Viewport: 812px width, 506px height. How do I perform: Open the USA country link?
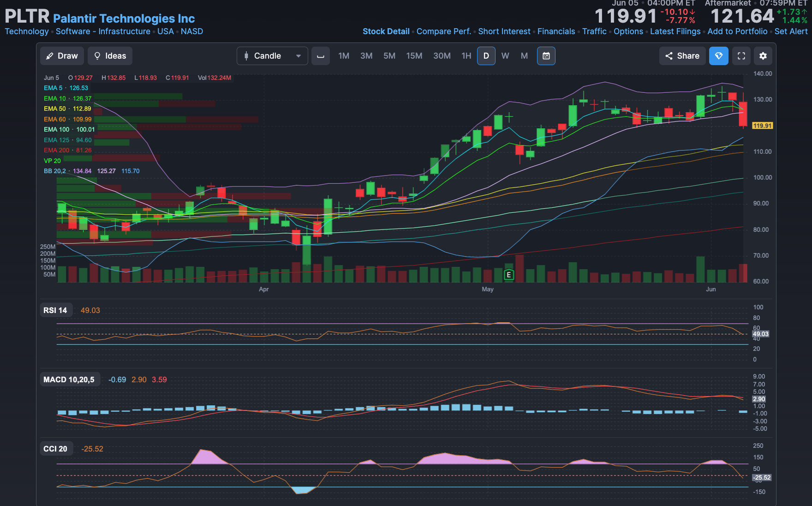[166, 31]
